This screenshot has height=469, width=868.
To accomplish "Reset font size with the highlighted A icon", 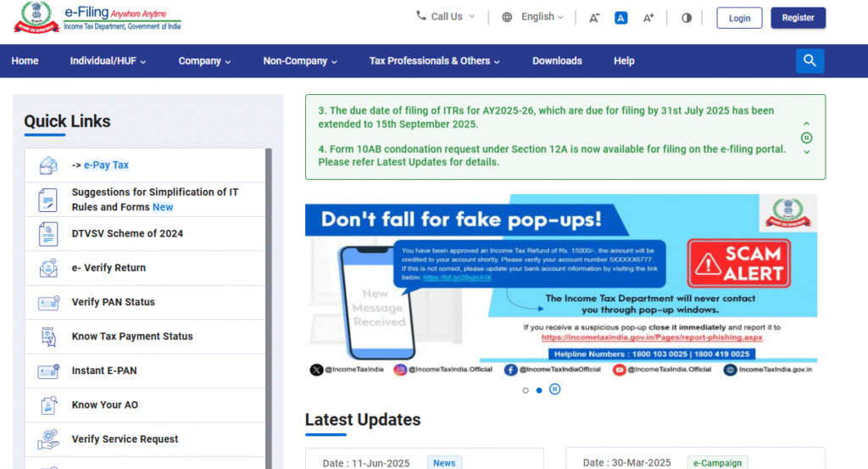I will pos(621,18).
